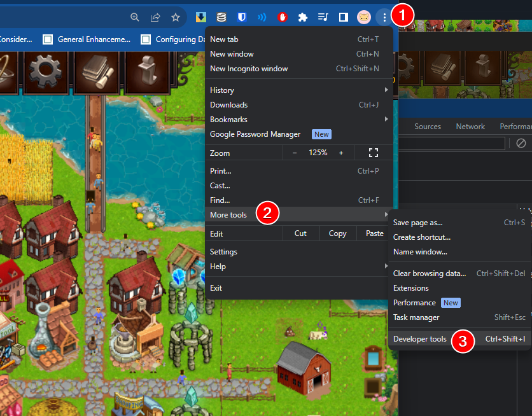Viewport: 532px width, 416px height.
Task: Open the media control playlist icon
Action: coord(323,17)
